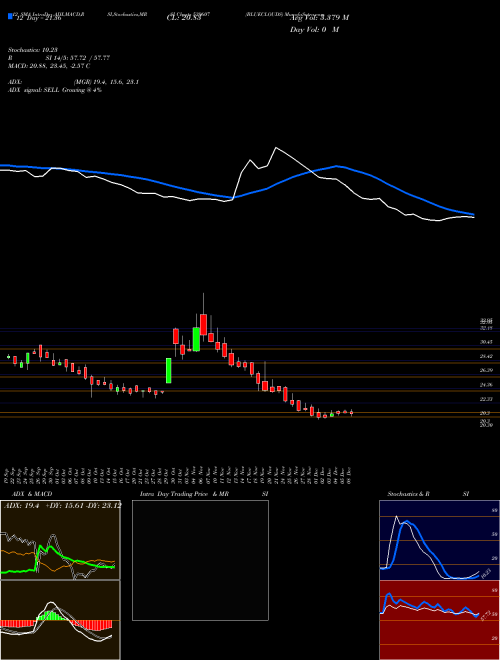The image size is (500, 660).
Task: Click the Intra Day Trading Price & MR title
Action: click(x=184, y=494)
